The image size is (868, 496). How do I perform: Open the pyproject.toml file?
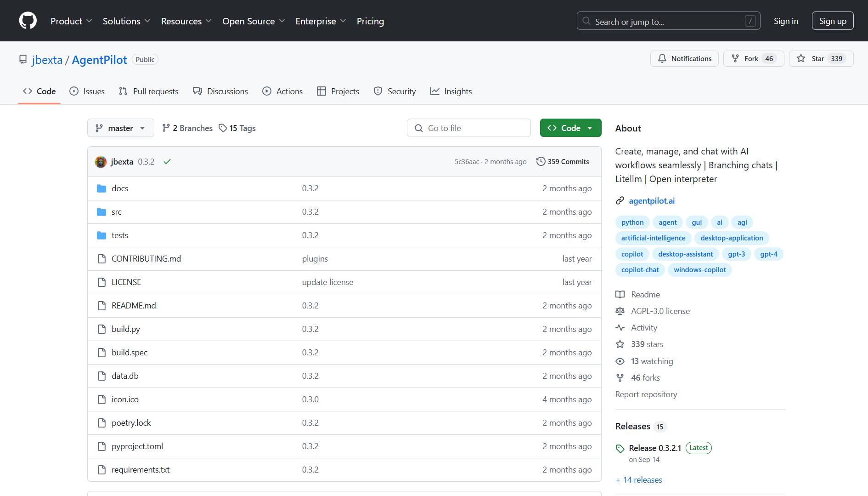pyautogui.click(x=137, y=446)
